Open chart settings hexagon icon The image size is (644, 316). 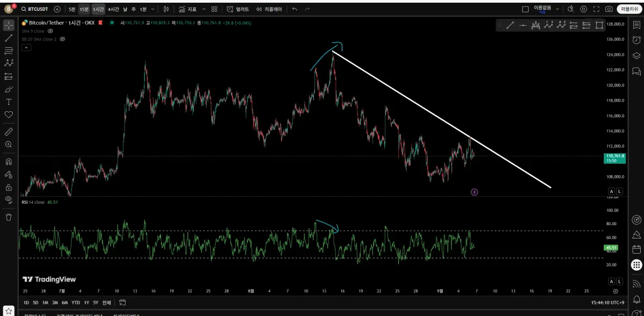coord(584,9)
